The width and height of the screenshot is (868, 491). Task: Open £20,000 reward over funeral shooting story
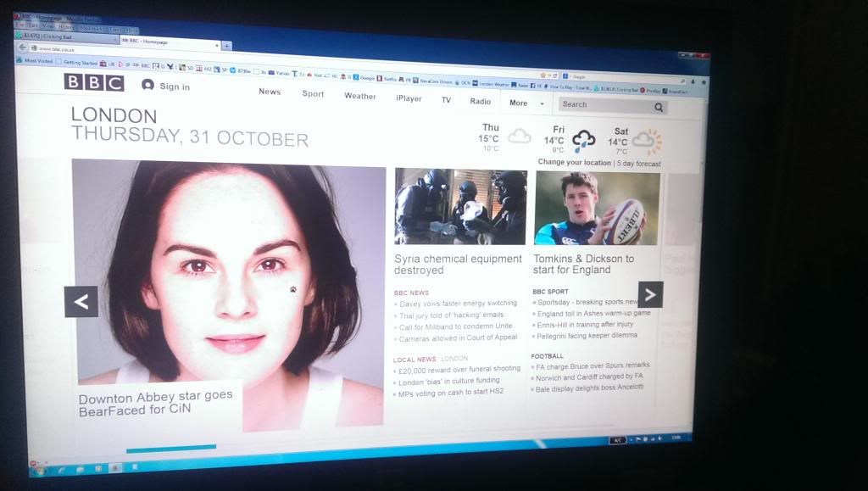459,370
